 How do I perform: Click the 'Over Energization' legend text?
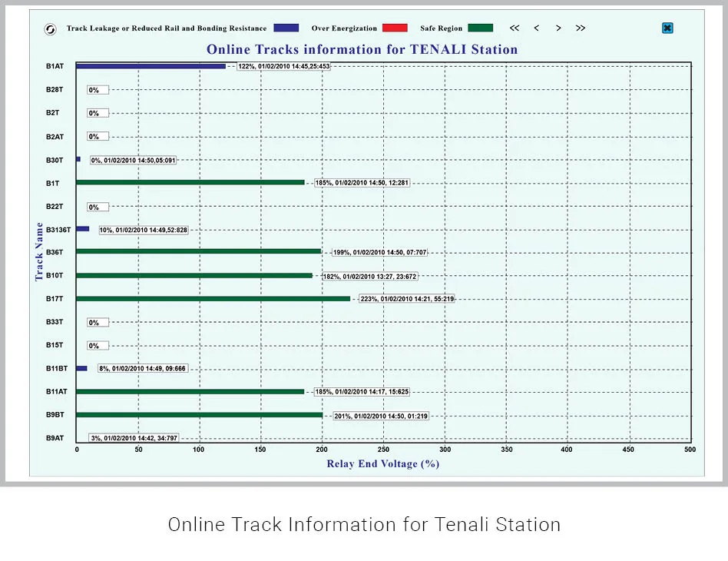344,28
